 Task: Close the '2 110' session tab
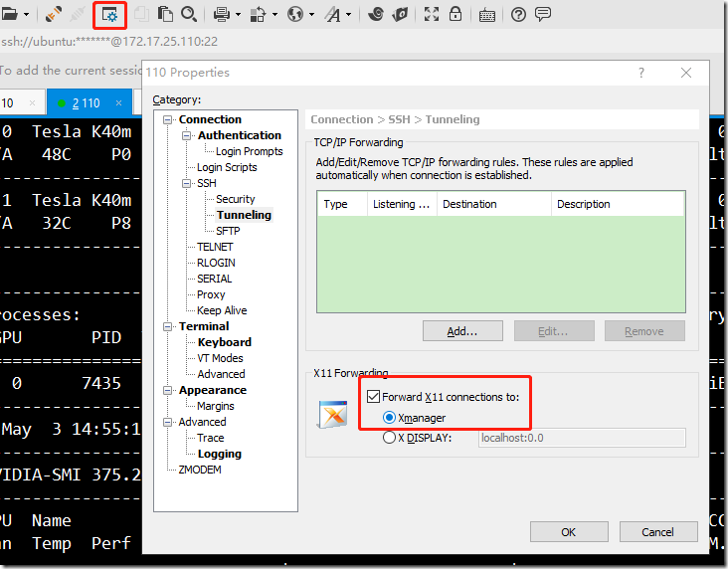click(119, 103)
